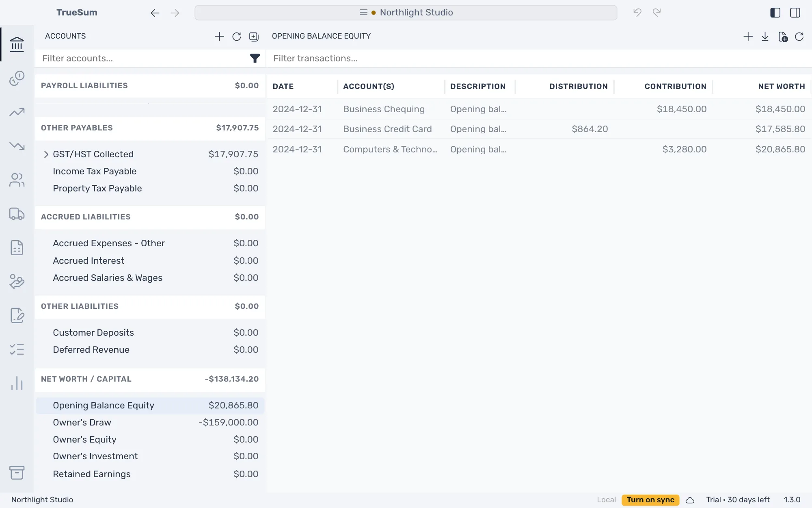Open the downward trend expenses icon
Viewport: 812px width, 508px height.
pyautogui.click(x=17, y=146)
